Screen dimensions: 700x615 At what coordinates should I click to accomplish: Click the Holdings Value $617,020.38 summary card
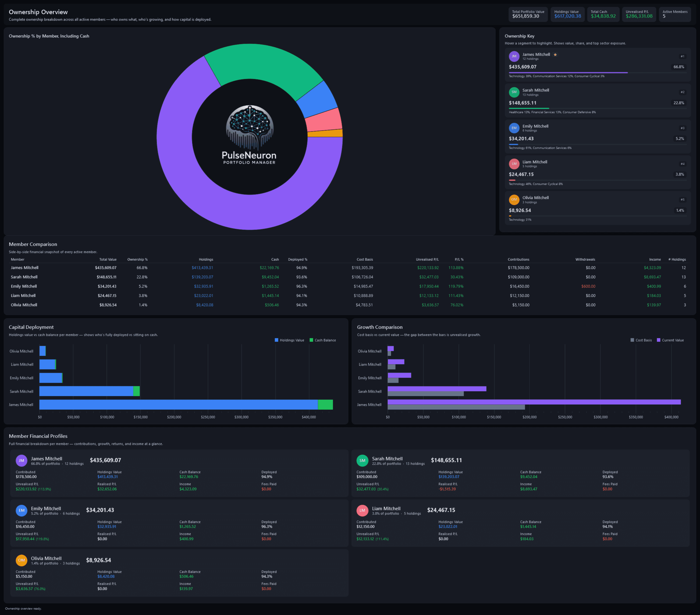click(568, 14)
